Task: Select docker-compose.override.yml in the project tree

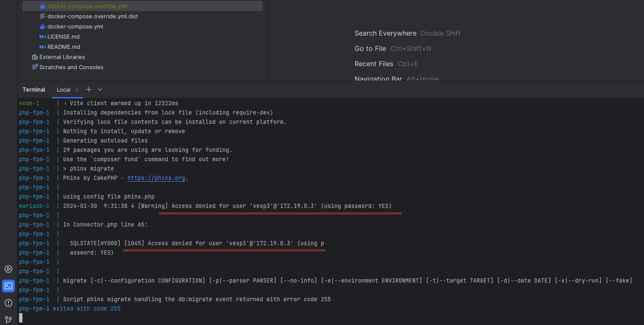Action: pyautogui.click(x=87, y=6)
